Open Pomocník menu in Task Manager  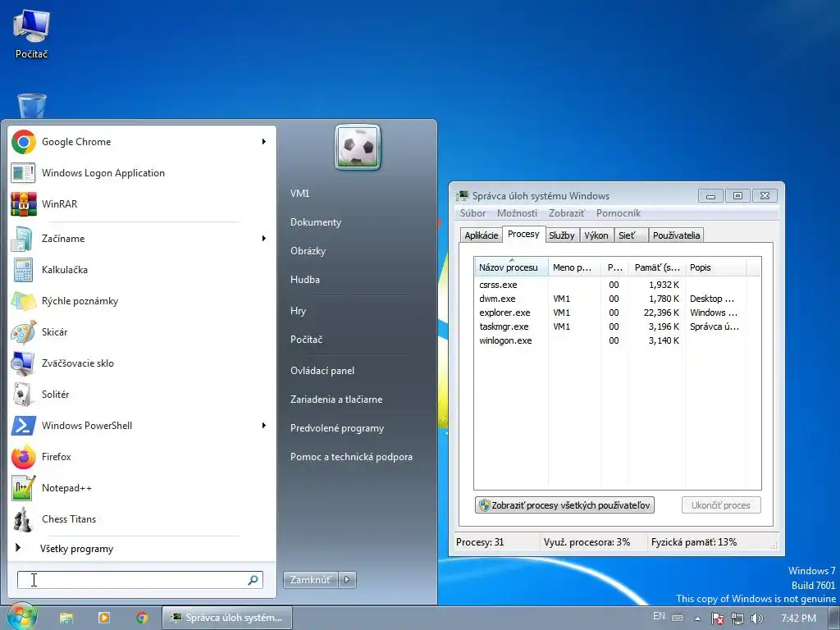click(x=619, y=213)
